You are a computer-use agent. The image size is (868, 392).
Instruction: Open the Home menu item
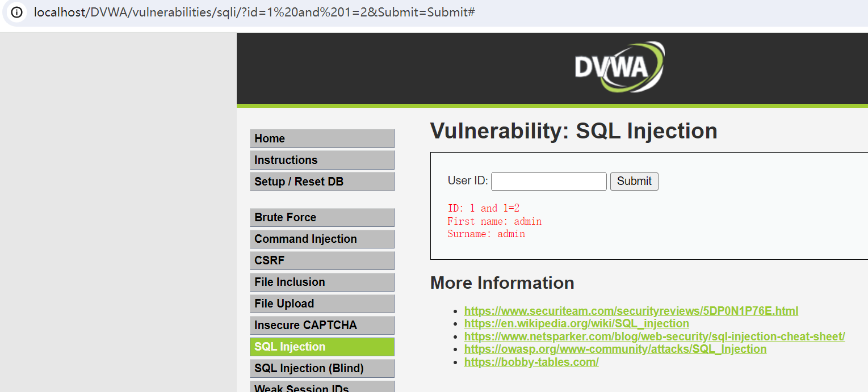(x=322, y=138)
